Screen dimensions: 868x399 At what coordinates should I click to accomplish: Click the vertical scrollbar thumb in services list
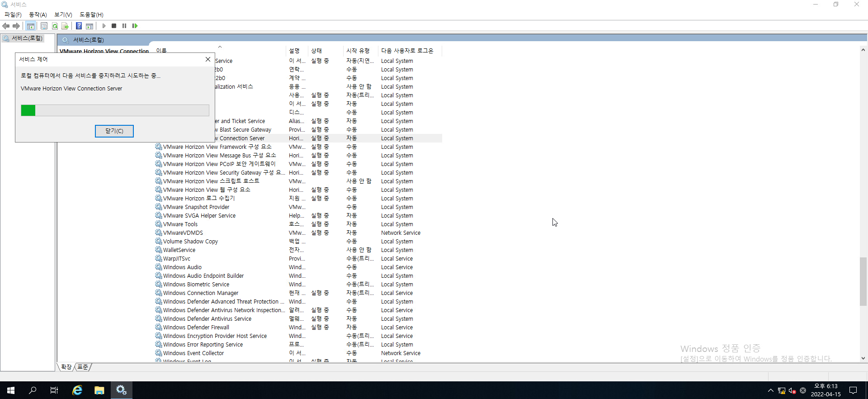point(863,281)
